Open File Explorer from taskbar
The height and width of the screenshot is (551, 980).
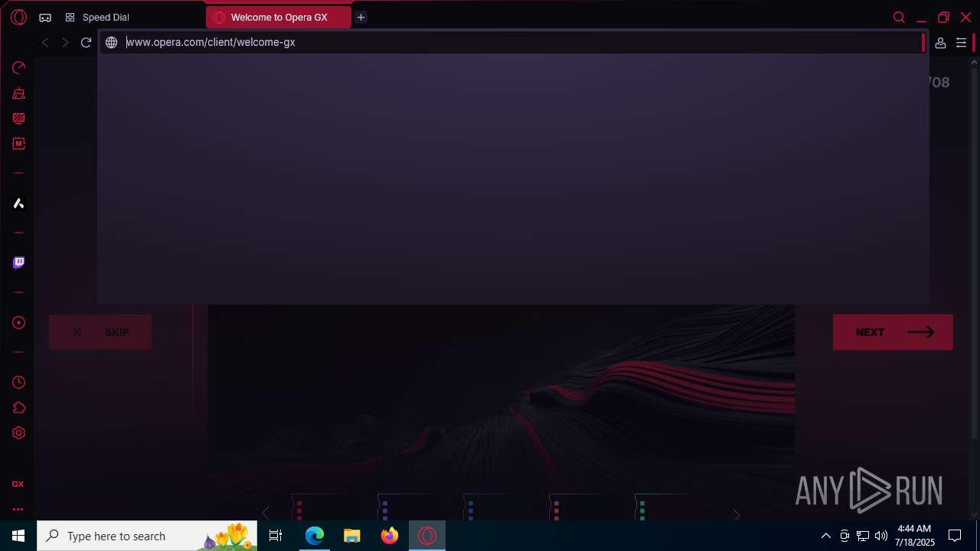[352, 536]
